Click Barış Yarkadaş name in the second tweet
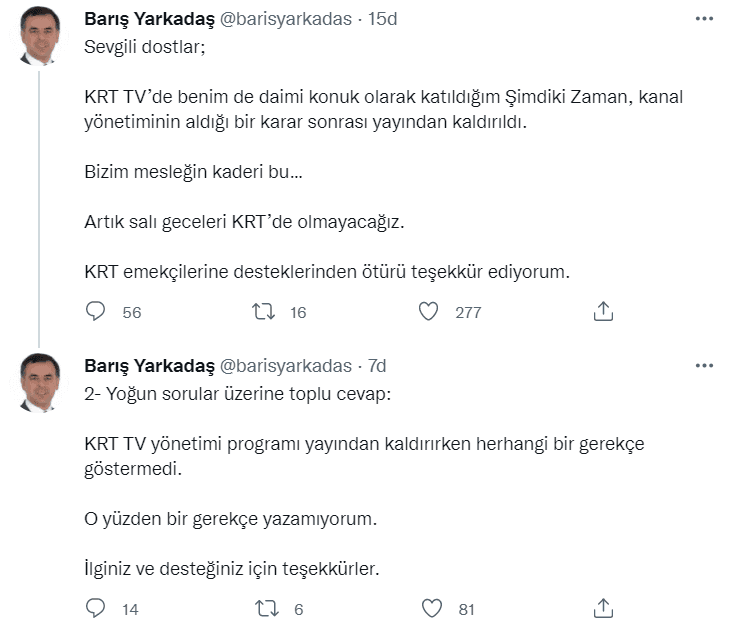The image size is (732, 634). tap(146, 366)
